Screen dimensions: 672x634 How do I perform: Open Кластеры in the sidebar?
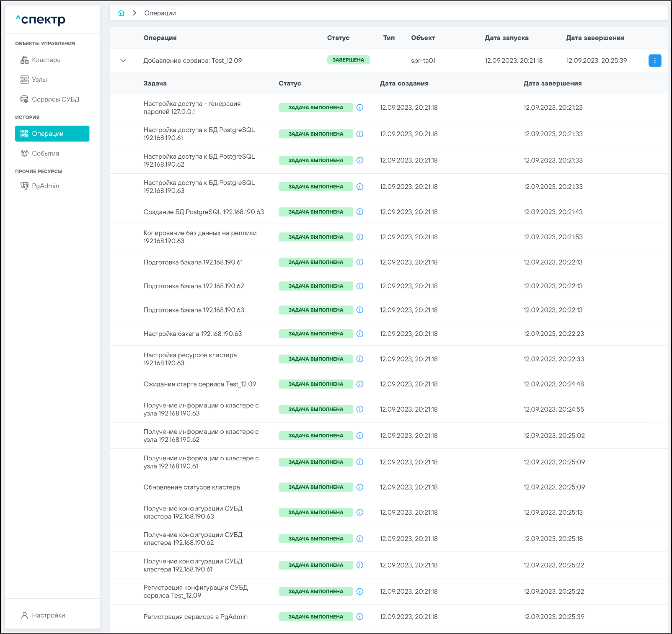tap(47, 60)
